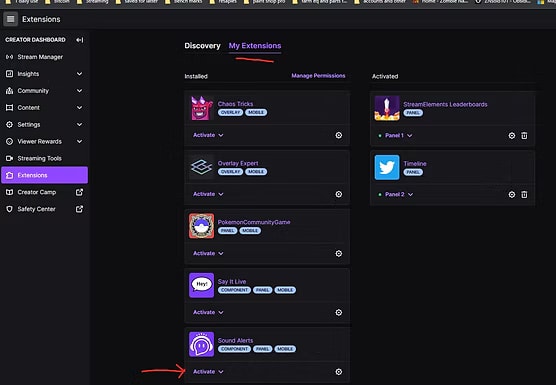The width and height of the screenshot is (556, 385).
Task: Open PokemonCommunityGame settings gear
Action: [x=339, y=253]
